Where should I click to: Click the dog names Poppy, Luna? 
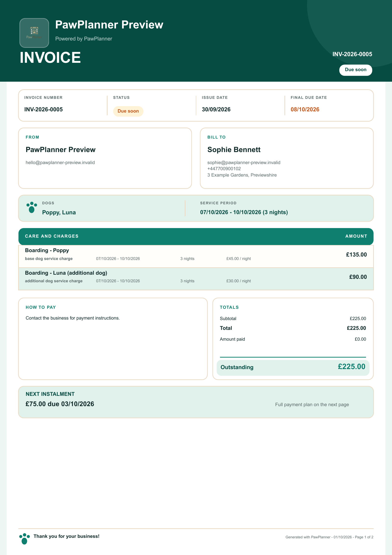point(59,212)
